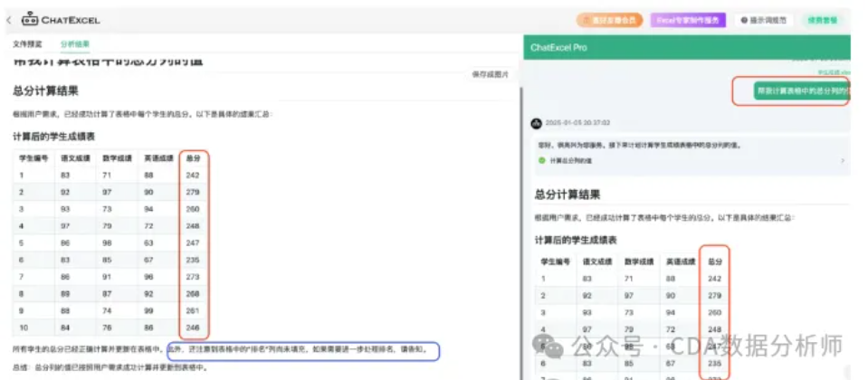This screenshot has width=868, height=380.
Task: Click math score 98 in left table row 5
Action: pyautogui.click(x=108, y=242)
